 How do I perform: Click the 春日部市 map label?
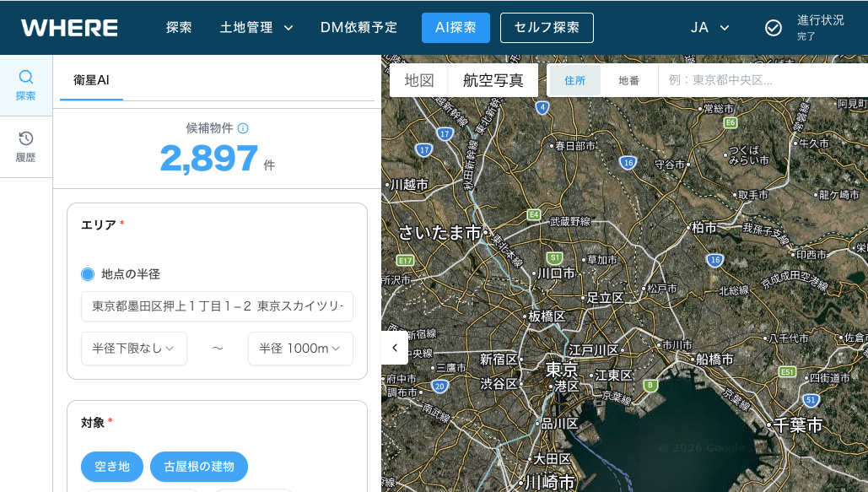coord(574,146)
